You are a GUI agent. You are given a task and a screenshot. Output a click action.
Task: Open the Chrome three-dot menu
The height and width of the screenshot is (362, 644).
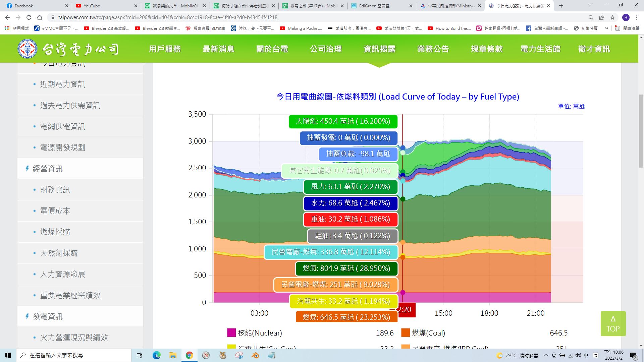coord(637,17)
